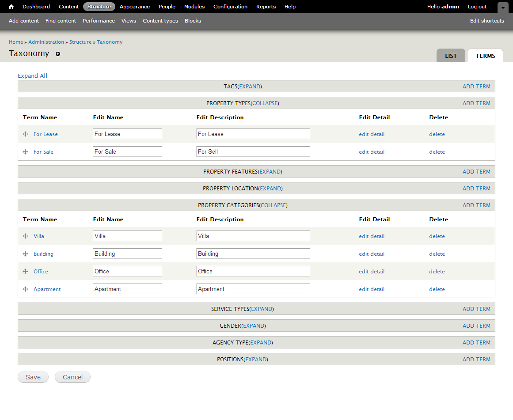
Task: Select the drag handle for Apartment
Action: coord(25,289)
